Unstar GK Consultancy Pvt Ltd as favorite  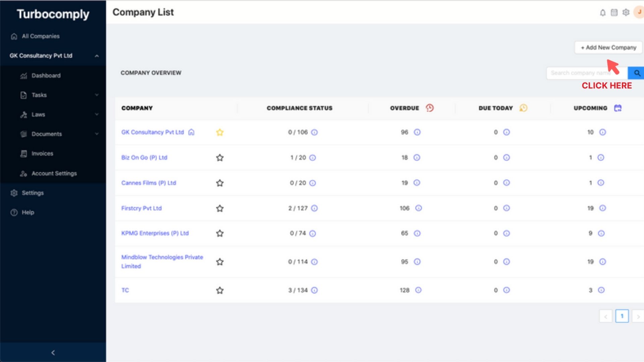tap(220, 132)
